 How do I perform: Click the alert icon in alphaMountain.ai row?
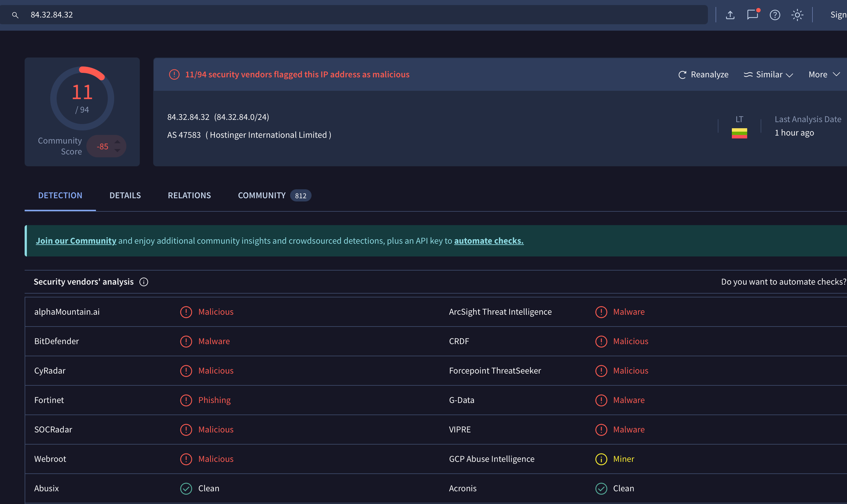[x=186, y=312]
